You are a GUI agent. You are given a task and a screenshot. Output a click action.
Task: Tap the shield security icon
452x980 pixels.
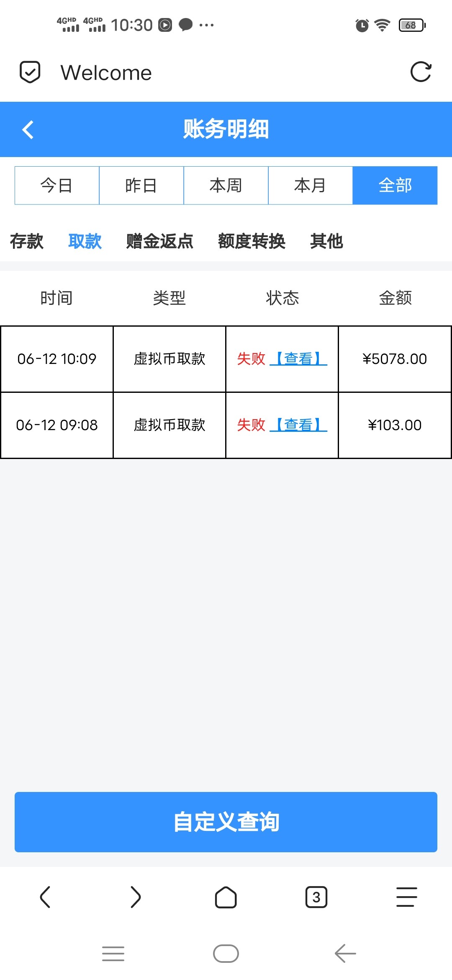30,72
